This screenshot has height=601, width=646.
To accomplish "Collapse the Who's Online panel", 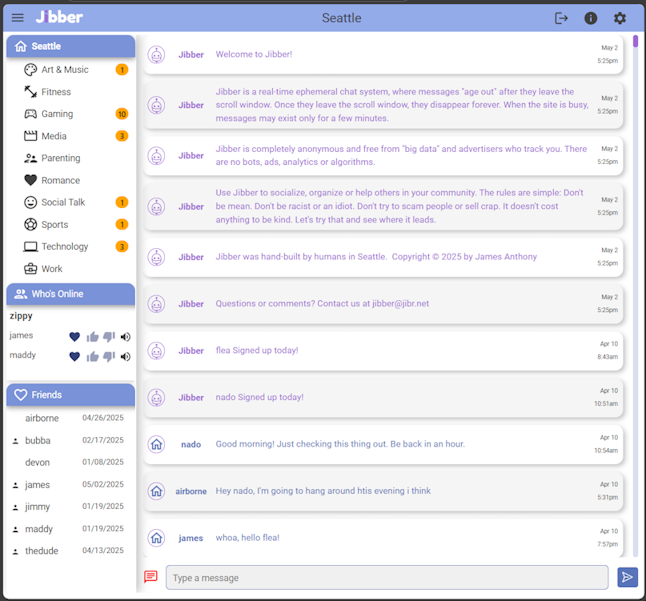I will tap(70, 294).
